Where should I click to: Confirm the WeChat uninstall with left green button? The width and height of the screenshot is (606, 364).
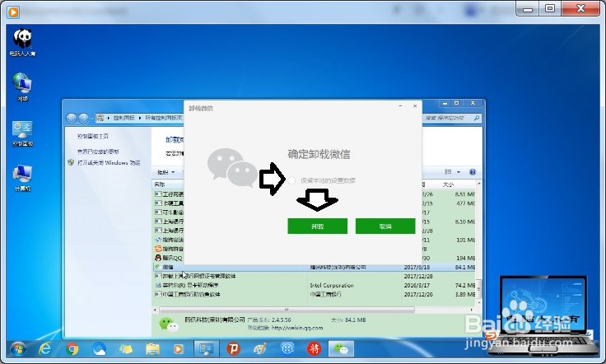[x=317, y=226]
